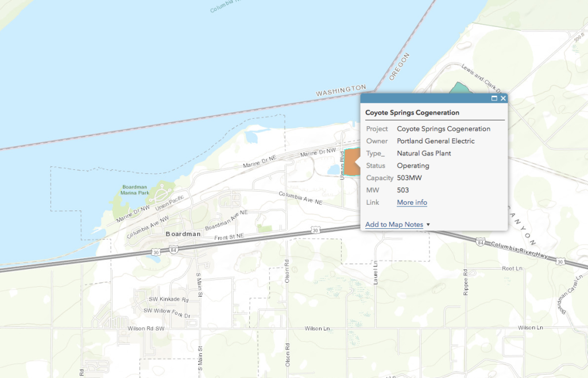Click Add to Map Notes link
This screenshot has height=378, width=588.
(394, 224)
